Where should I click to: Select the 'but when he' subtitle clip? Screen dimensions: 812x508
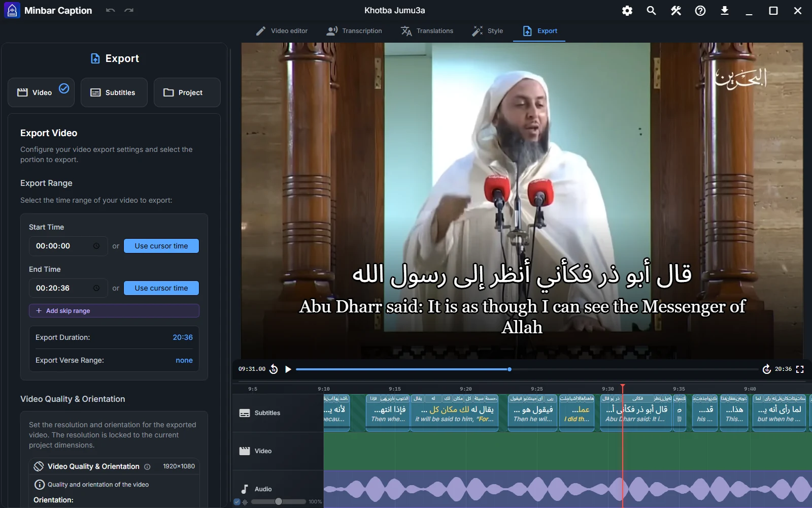[779, 413]
